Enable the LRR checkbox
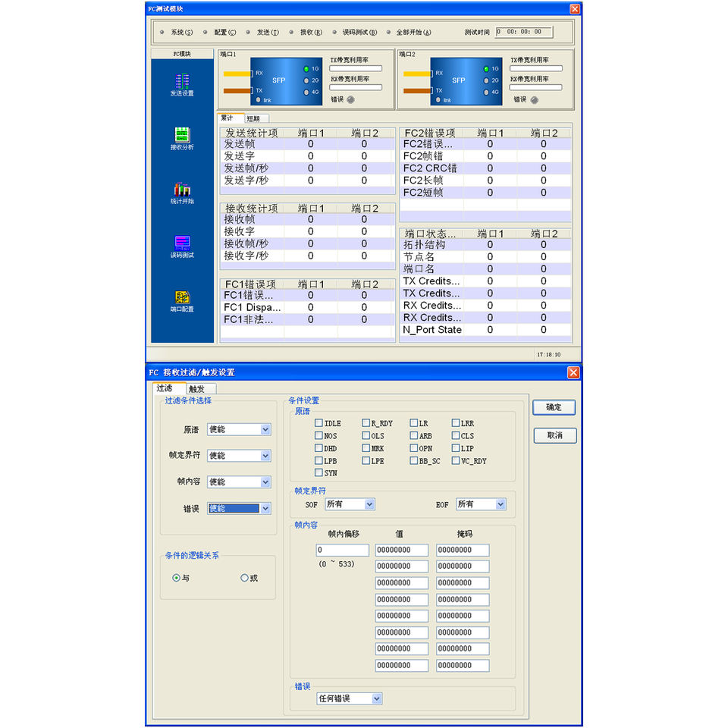 click(x=456, y=423)
